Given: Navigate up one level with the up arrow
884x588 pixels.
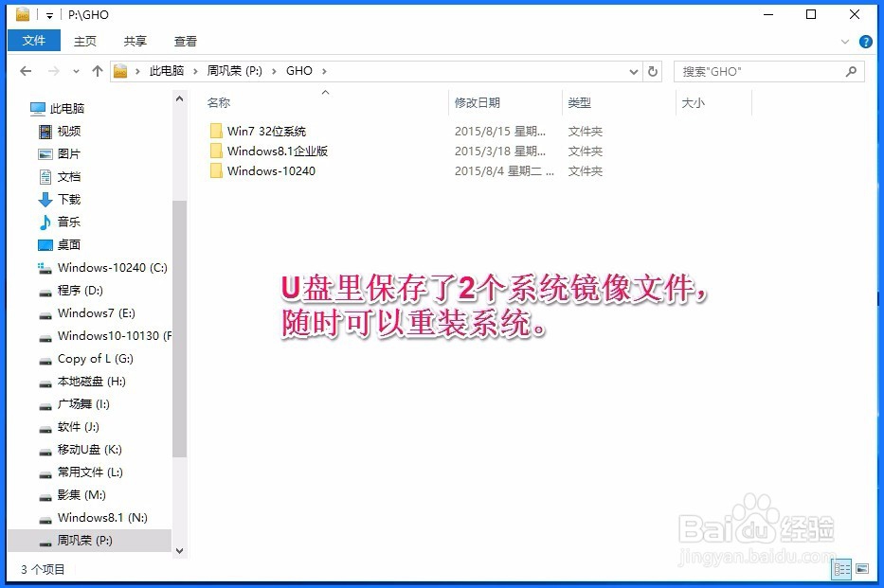Looking at the screenshot, I should (x=98, y=70).
